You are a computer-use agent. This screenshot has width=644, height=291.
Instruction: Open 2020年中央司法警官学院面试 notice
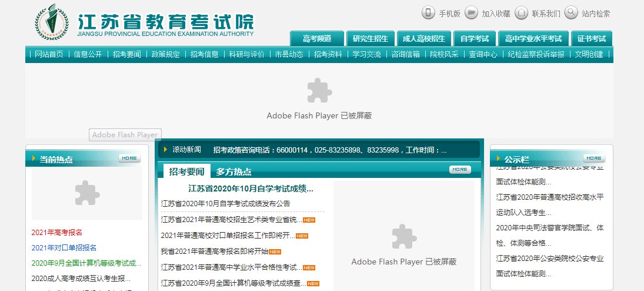[550, 236]
